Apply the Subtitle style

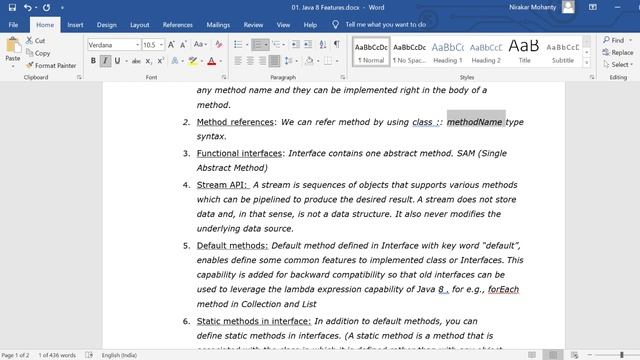click(x=563, y=51)
